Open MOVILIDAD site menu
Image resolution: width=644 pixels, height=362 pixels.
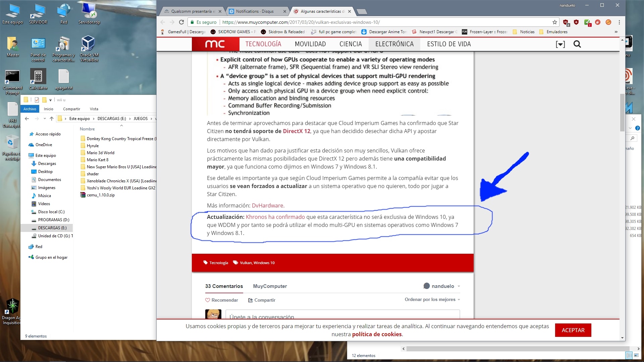(310, 44)
